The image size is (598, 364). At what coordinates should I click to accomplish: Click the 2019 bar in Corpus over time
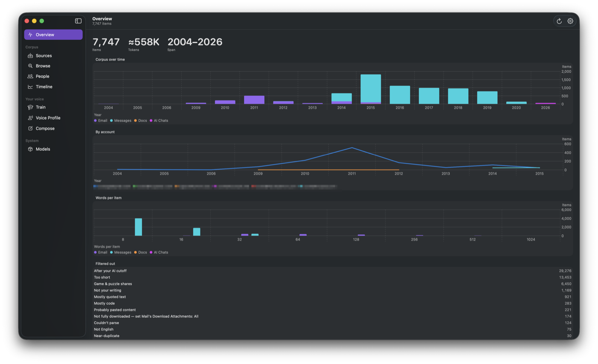[x=487, y=98]
